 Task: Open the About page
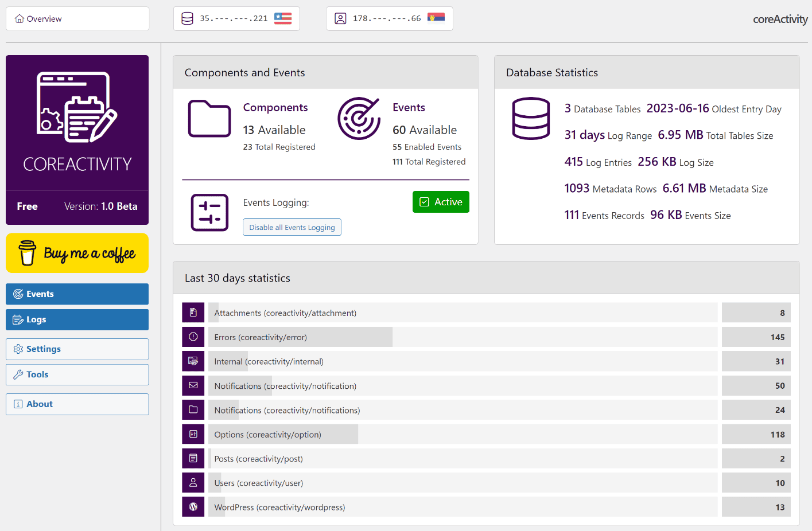tap(77, 404)
